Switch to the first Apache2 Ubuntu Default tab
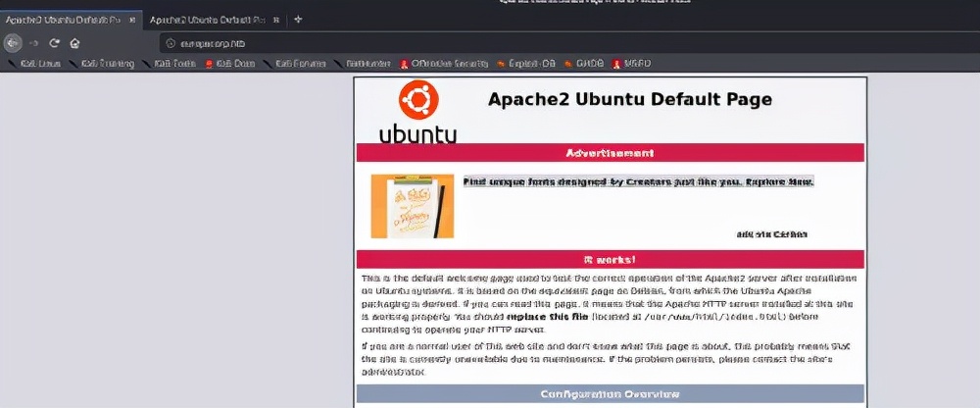The height and width of the screenshot is (408, 980). [63, 20]
